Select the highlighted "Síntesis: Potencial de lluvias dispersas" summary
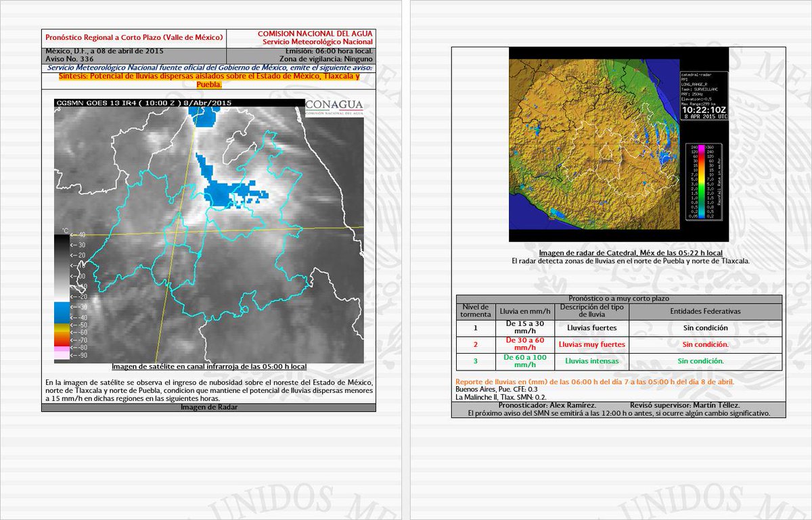The height and width of the screenshot is (520, 812). (x=208, y=80)
